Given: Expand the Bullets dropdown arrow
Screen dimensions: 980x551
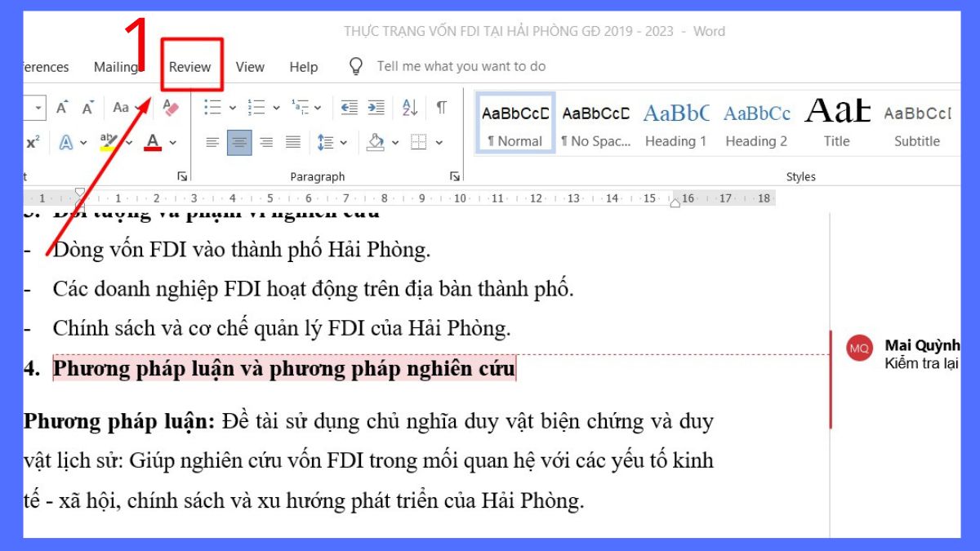Looking at the screenshot, I should click(231, 107).
